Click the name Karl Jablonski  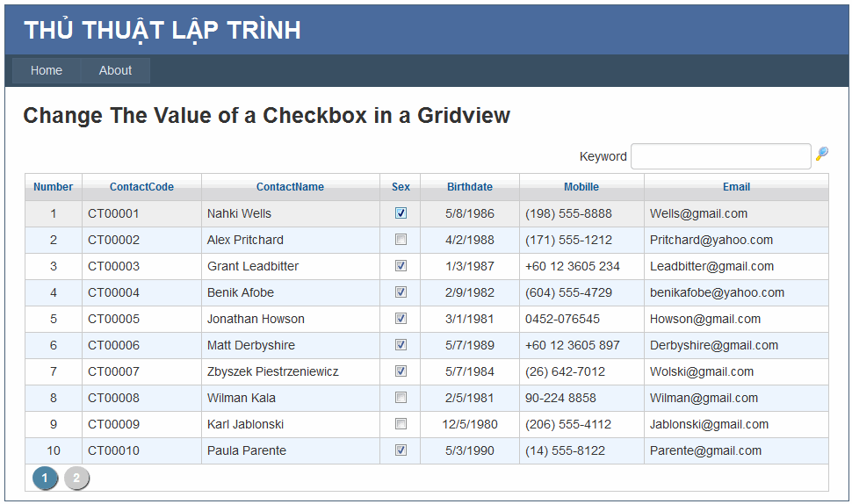click(245, 424)
